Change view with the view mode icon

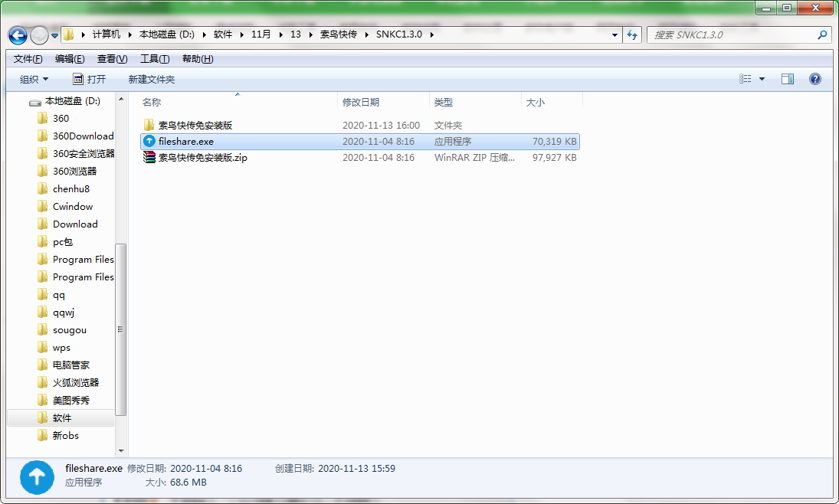[745, 79]
